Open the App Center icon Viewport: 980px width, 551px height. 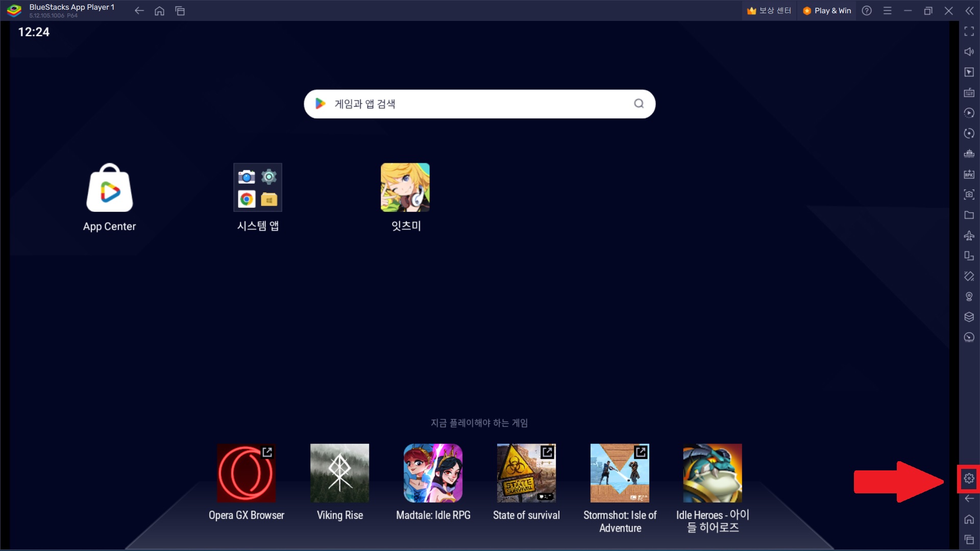(x=110, y=188)
